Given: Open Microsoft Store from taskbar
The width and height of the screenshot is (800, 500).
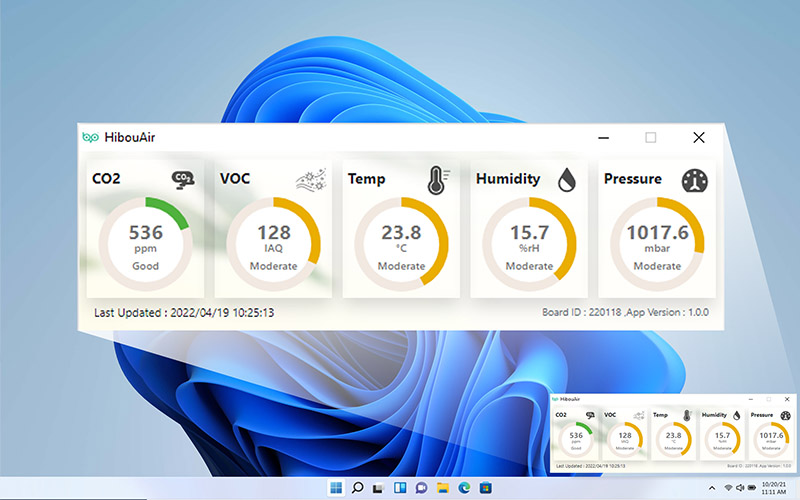Looking at the screenshot, I should (486, 488).
